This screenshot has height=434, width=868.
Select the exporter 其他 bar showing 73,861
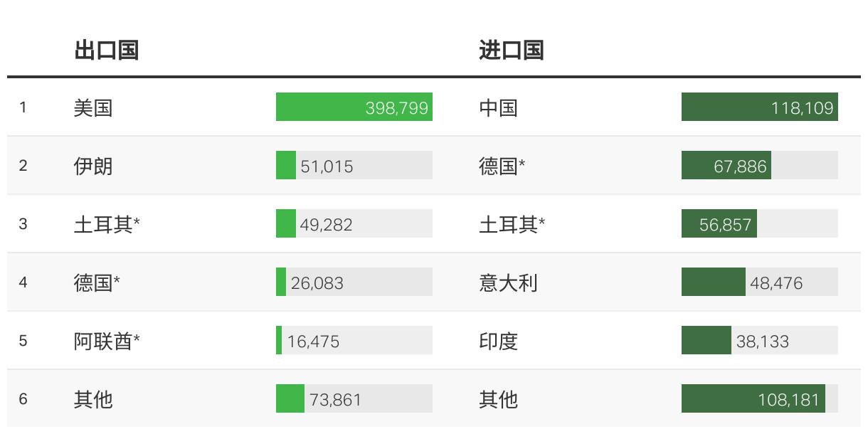click(354, 398)
